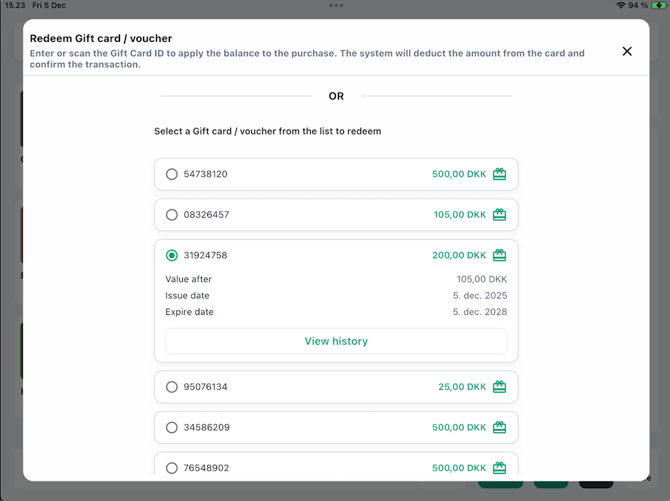Click gift card icon for voucher 76548902
Screen dimensions: 670x501
coord(499,468)
